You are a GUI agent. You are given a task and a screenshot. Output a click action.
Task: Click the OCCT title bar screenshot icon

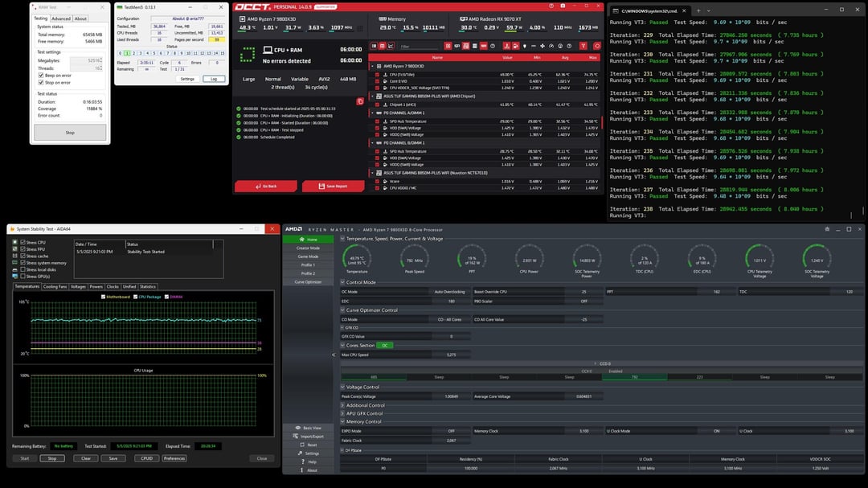pos(563,6)
